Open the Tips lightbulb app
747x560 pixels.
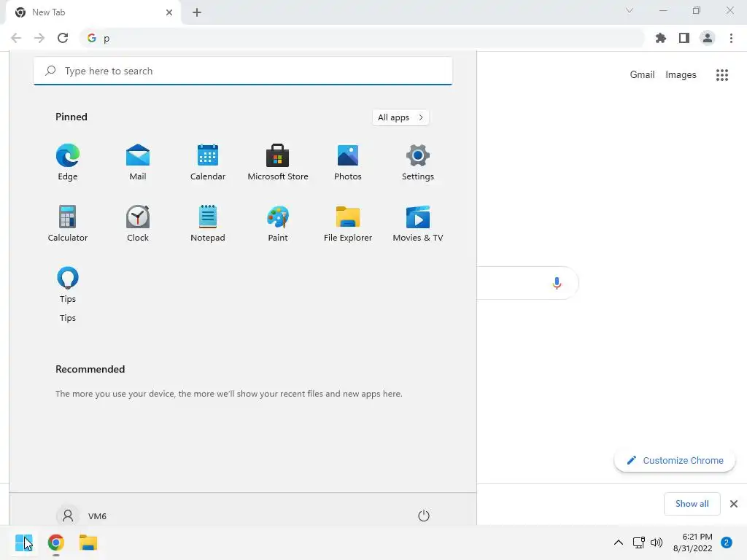click(68, 285)
